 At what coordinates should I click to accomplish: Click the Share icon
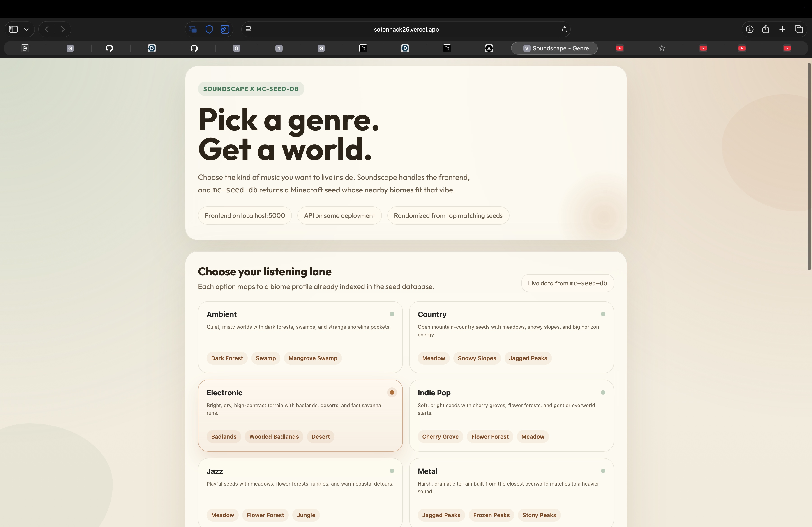tap(766, 29)
